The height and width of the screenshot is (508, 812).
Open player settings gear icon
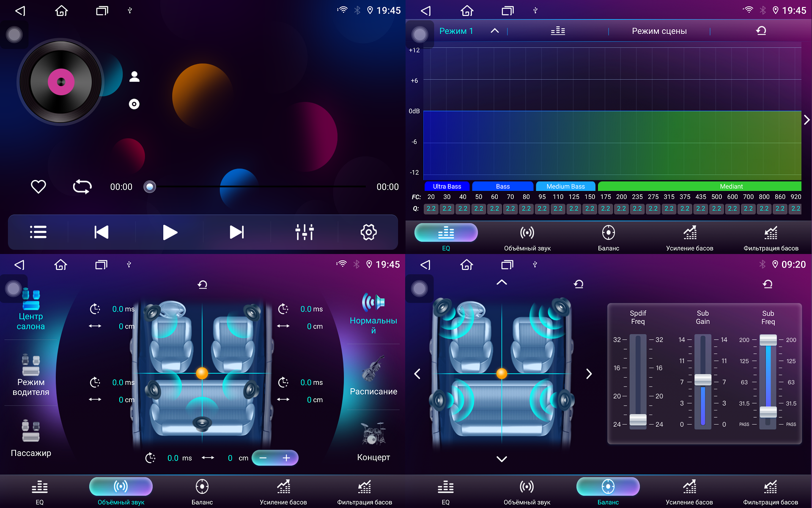click(368, 232)
